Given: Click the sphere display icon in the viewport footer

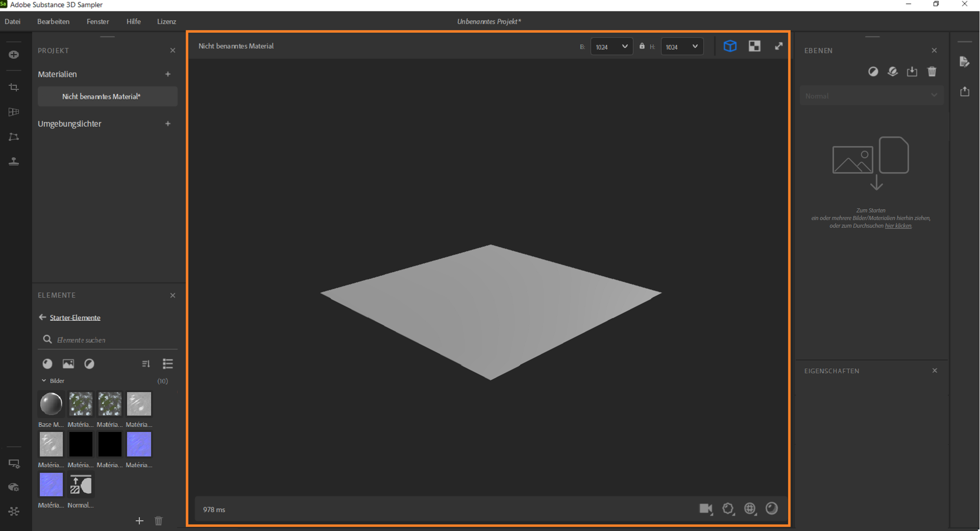Looking at the screenshot, I should (x=772, y=508).
